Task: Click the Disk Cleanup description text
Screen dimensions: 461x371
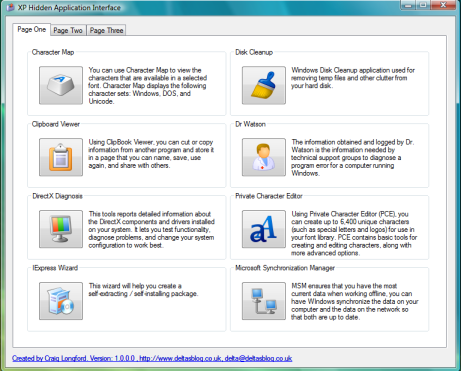Action: (x=353, y=78)
